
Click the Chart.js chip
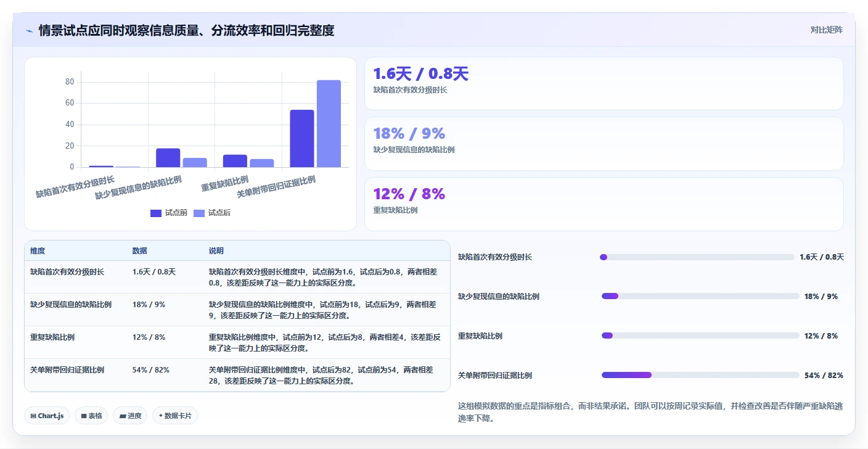[47, 416]
